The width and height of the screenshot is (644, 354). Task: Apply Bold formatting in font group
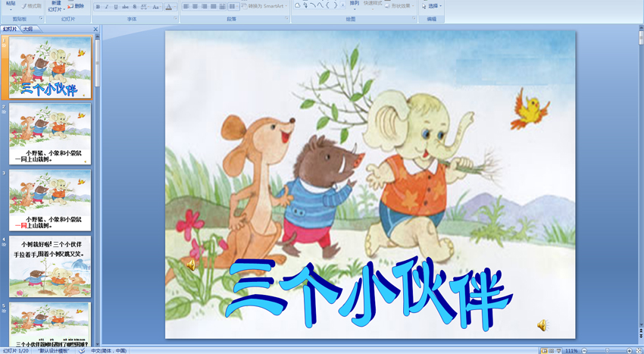[98, 7]
